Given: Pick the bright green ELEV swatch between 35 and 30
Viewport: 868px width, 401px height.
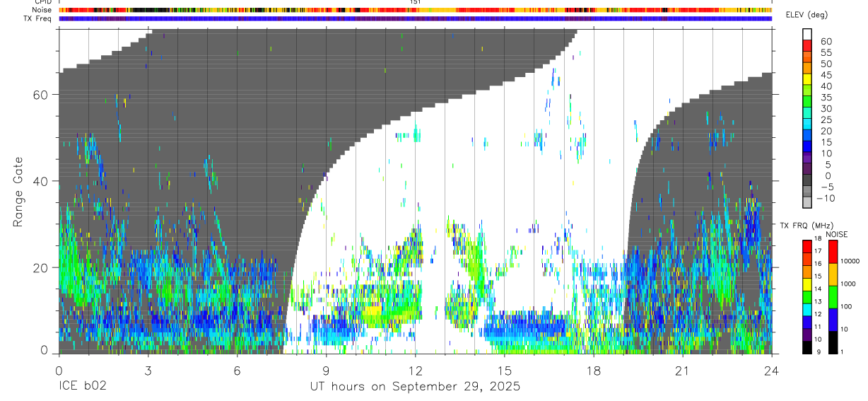Looking at the screenshot, I should pyautogui.click(x=807, y=102).
